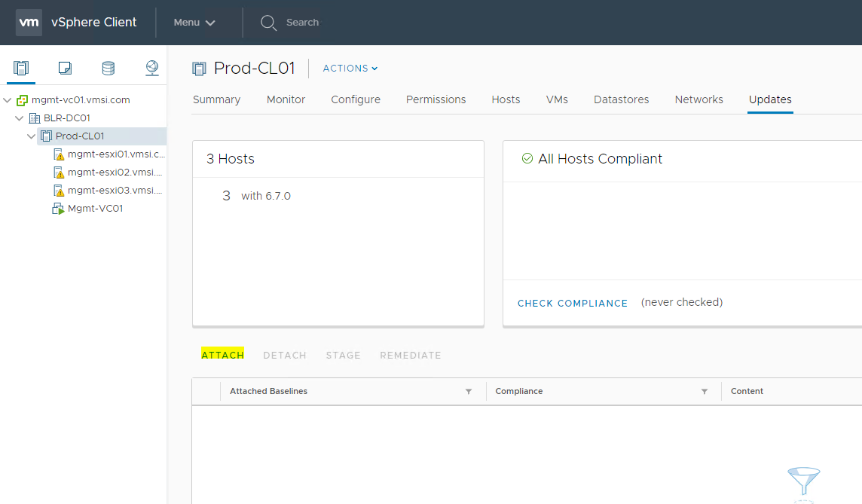The height and width of the screenshot is (504, 862).
Task: Click the DETACH button
Action: 285,356
